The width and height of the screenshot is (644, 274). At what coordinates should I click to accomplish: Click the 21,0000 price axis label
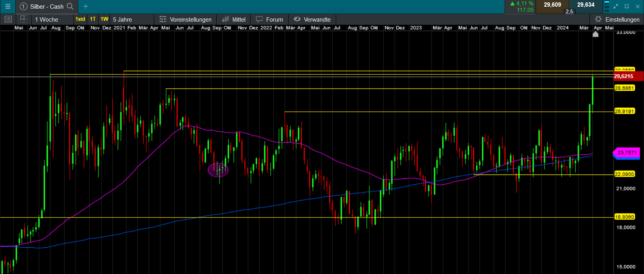(x=626, y=189)
